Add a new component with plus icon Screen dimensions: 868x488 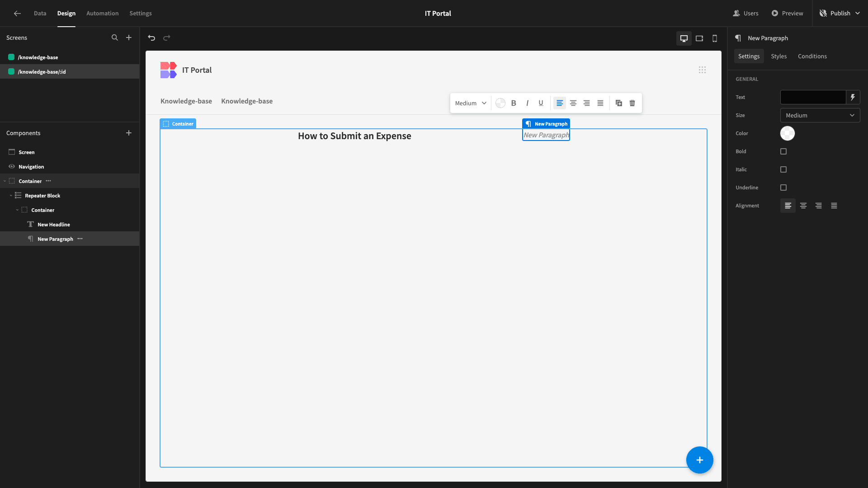click(129, 133)
